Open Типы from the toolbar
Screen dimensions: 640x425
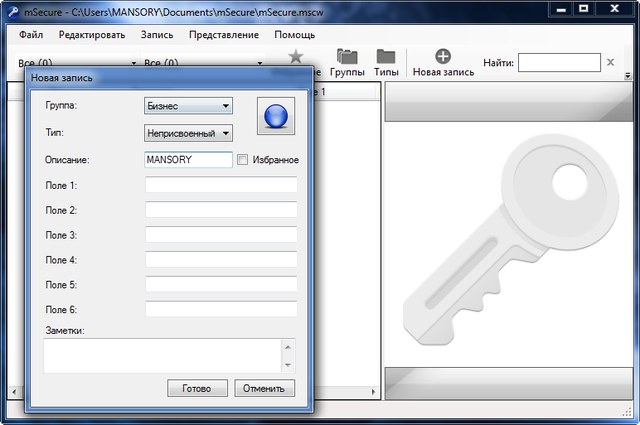(x=386, y=62)
